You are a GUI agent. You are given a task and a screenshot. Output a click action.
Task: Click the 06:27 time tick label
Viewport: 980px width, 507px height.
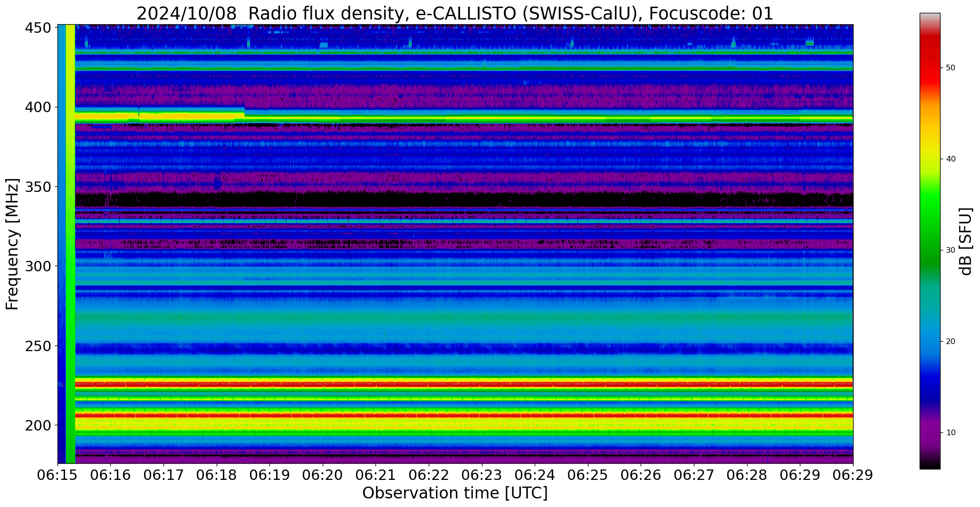(694, 476)
